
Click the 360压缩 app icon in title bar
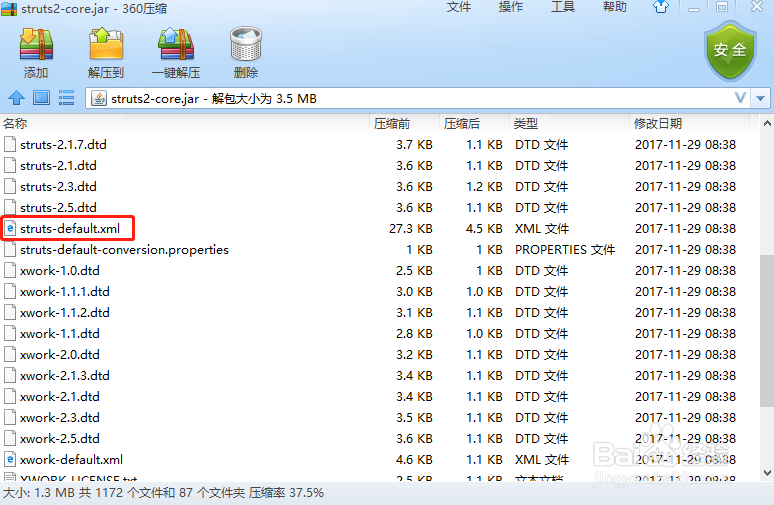pyautogui.click(x=9, y=8)
